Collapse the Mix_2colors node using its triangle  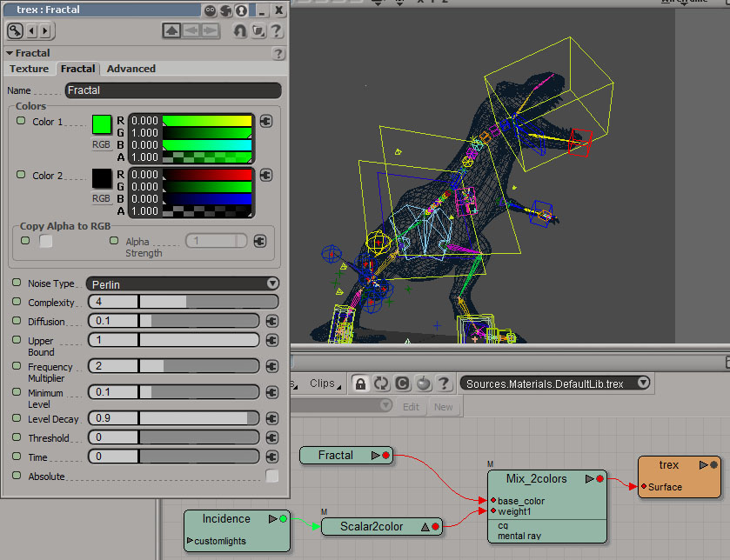click(589, 478)
